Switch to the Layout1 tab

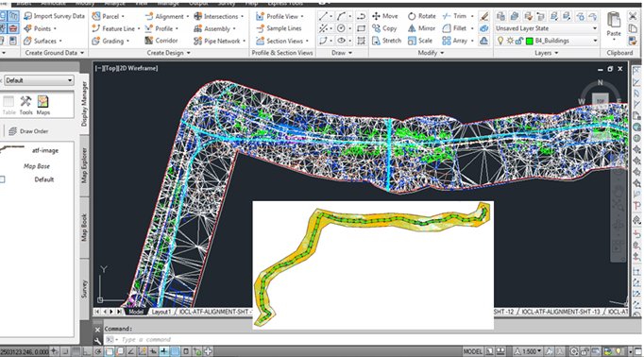click(x=161, y=312)
